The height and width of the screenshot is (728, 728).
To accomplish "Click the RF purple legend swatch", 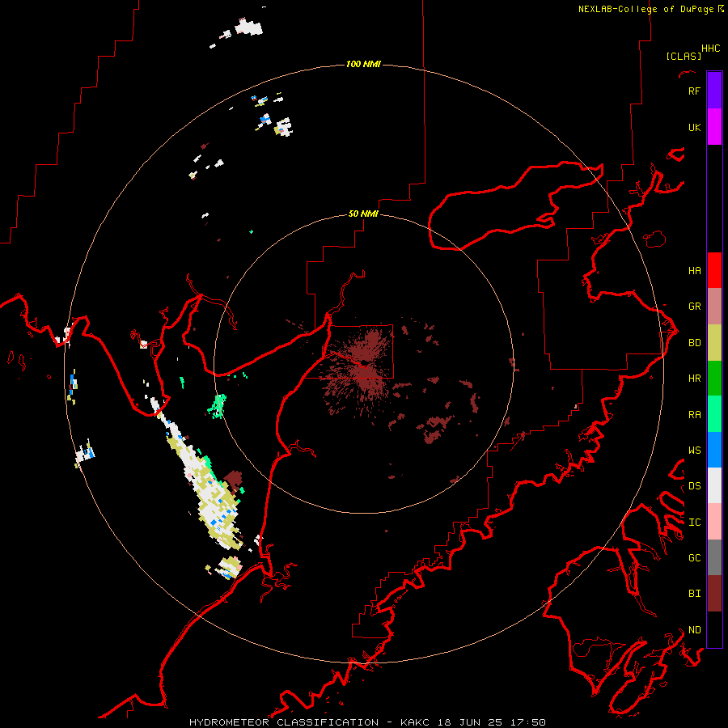I will pyautogui.click(x=714, y=91).
